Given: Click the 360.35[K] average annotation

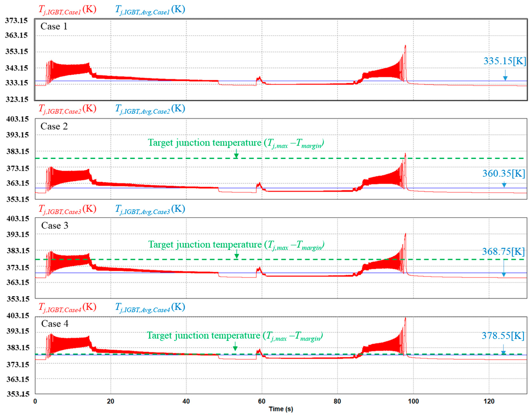Looking at the screenshot, I should pyautogui.click(x=504, y=174).
